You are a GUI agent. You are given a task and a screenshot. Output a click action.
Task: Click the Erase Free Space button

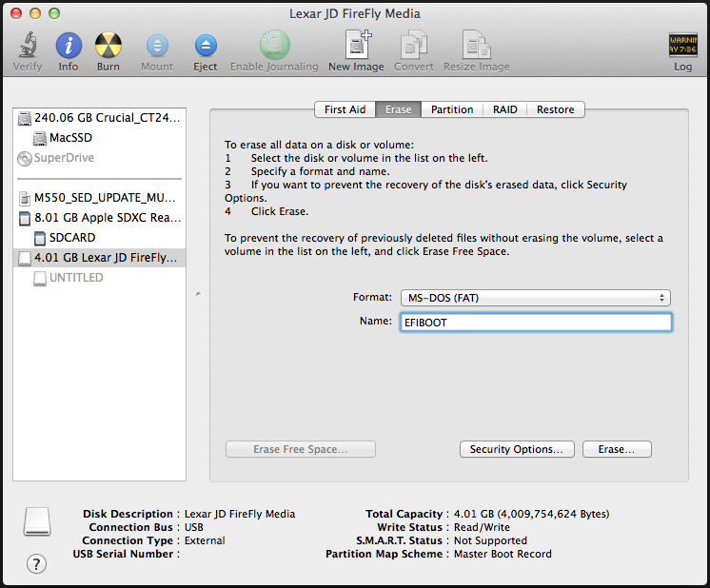[x=301, y=449]
